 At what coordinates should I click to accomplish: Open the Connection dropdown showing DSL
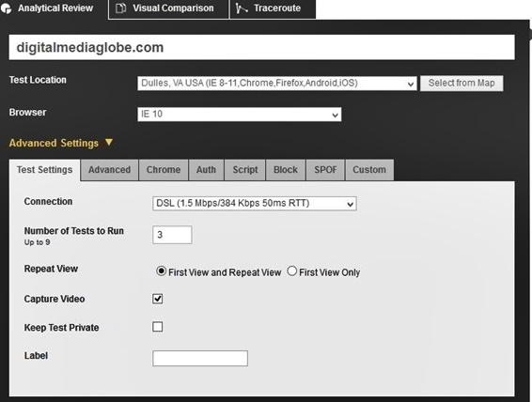[254, 204]
